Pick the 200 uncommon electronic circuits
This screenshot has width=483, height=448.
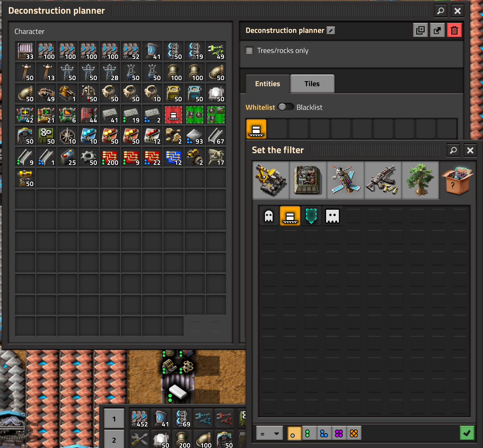pyautogui.click(x=110, y=157)
